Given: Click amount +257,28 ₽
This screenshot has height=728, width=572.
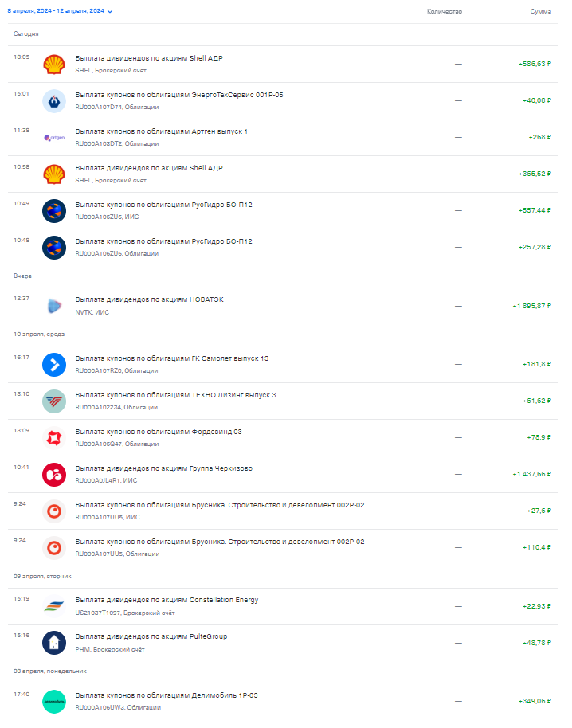Looking at the screenshot, I should click(535, 247).
